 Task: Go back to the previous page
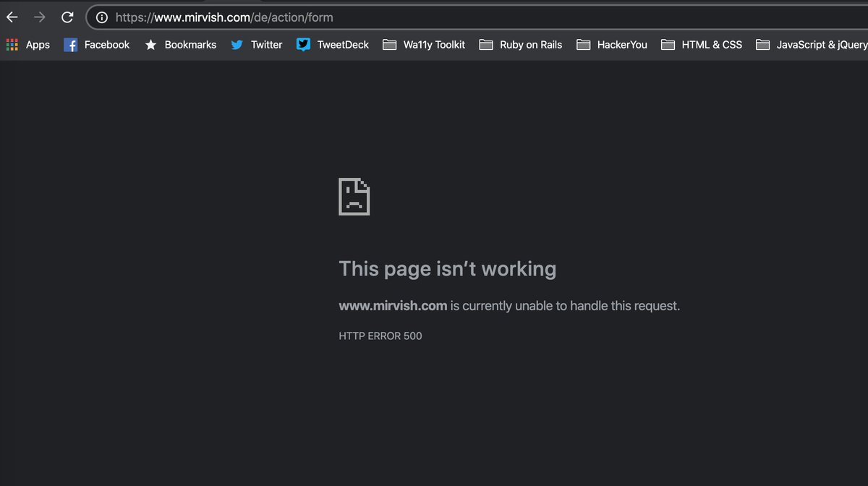12,17
